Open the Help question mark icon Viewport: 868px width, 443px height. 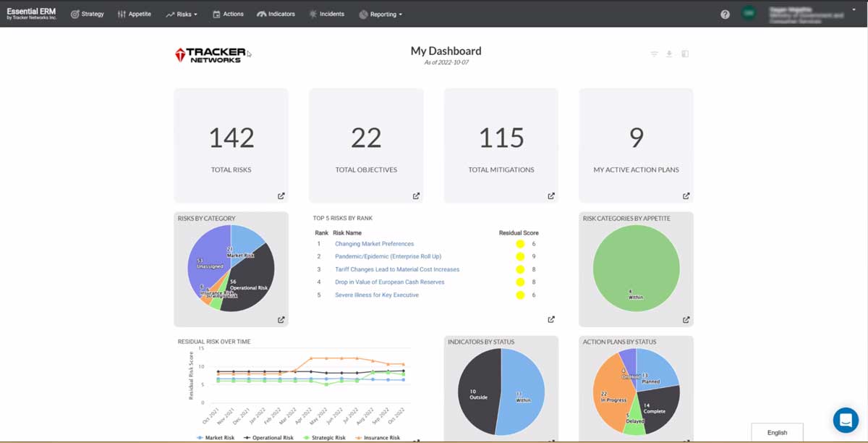(x=725, y=13)
